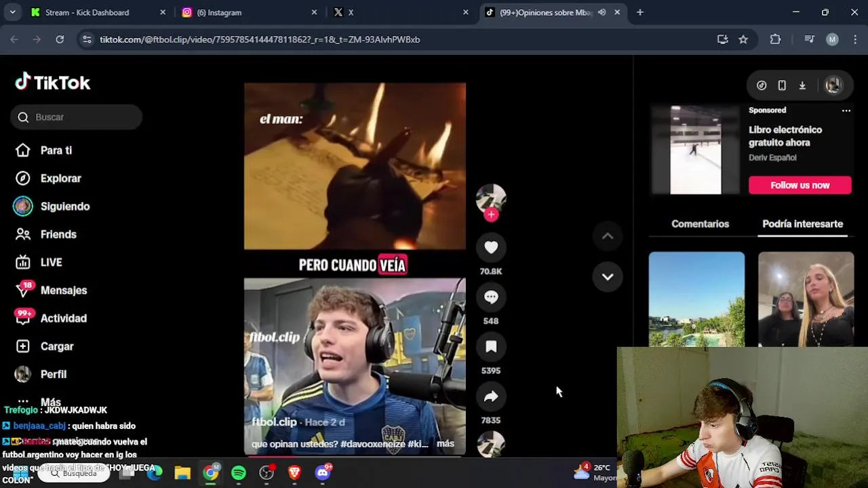Open File Explorer from taskbar
This screenshot has width=868, height=488.
click(182, 472)
